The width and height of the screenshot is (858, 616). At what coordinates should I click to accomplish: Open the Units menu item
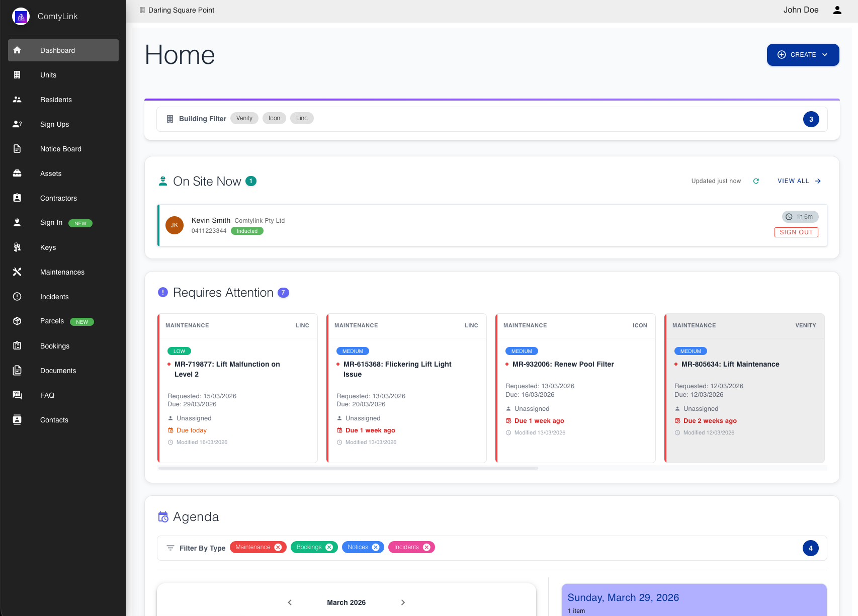tap(63, 75)
